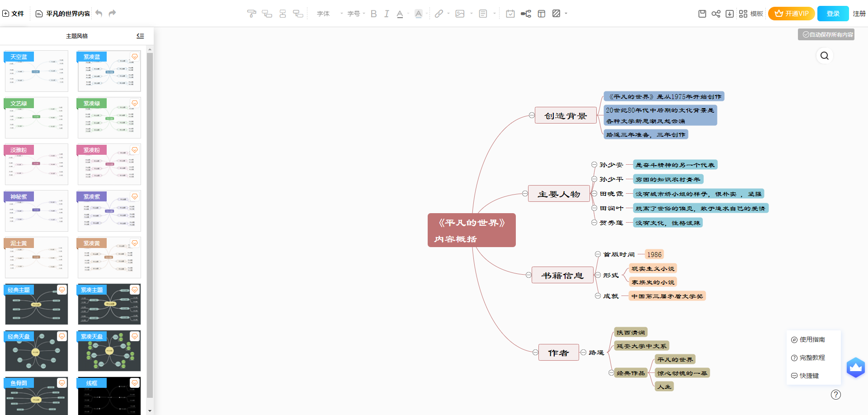This screenshot has width=868, height=415.
Task: Select the 1986 node
Action: pyautogui.click(x=654, y=254)
